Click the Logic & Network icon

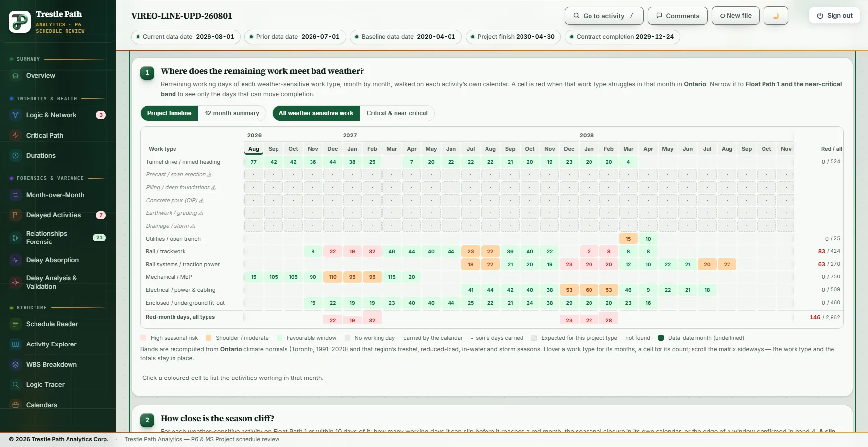pos(16,115)
